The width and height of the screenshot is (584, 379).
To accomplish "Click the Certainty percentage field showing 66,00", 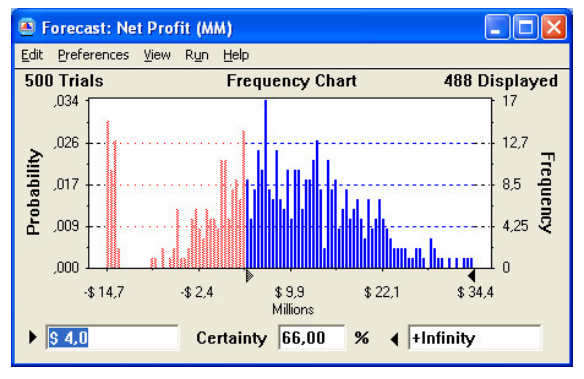I will [x=312, y=338].
